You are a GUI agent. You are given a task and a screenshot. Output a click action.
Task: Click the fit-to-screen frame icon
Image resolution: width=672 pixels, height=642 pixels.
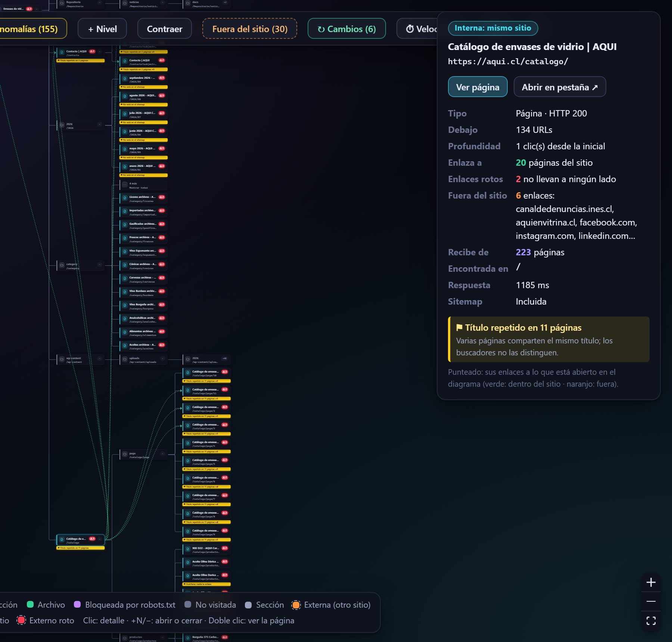(x=651, y=621)
